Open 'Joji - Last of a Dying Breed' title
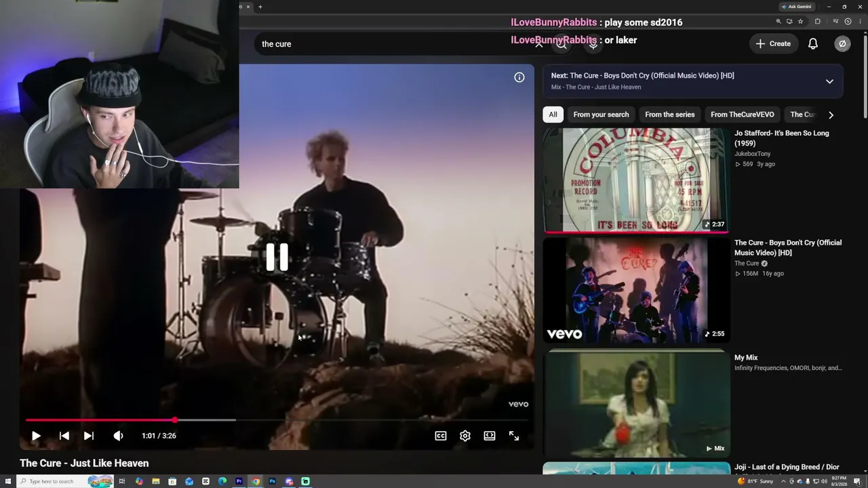 pos(787,467)
